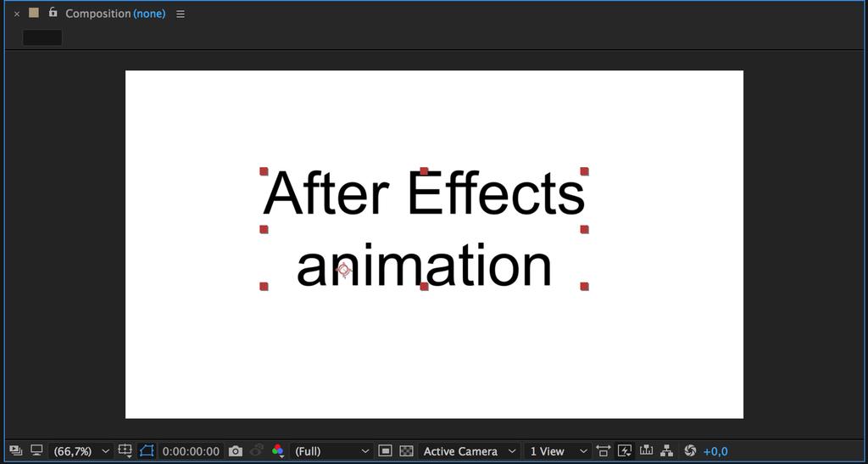Open the magnification ratio dropdown (66,7%)
This screenshot has width=868, height=464.
pos(81,451)
